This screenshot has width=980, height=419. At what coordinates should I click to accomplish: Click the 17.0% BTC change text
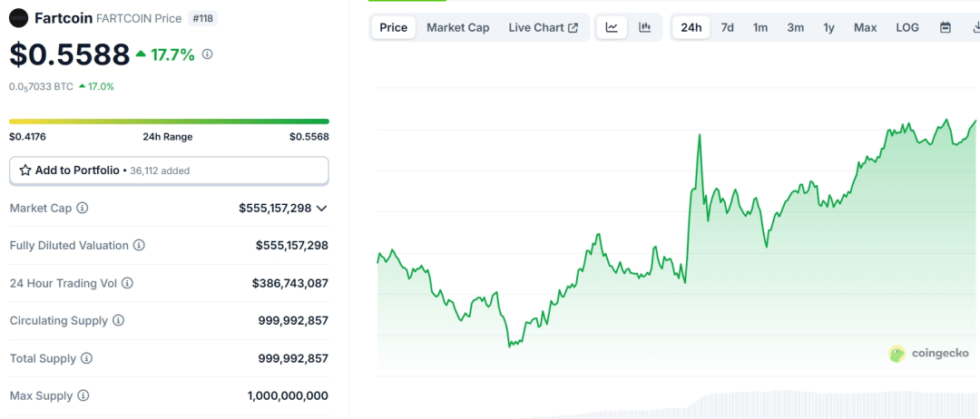click(101, 87)
